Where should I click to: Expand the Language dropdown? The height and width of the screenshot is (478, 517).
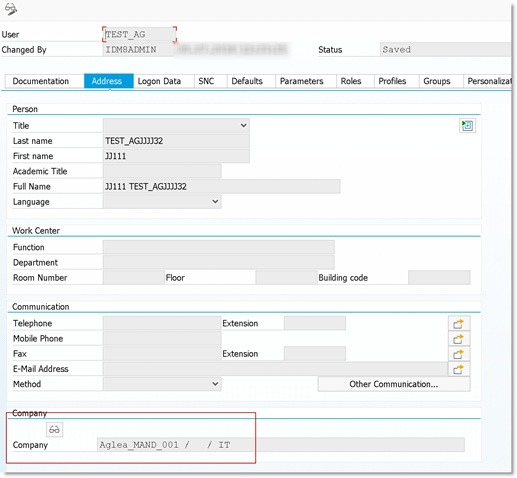(x=215, y=202)
